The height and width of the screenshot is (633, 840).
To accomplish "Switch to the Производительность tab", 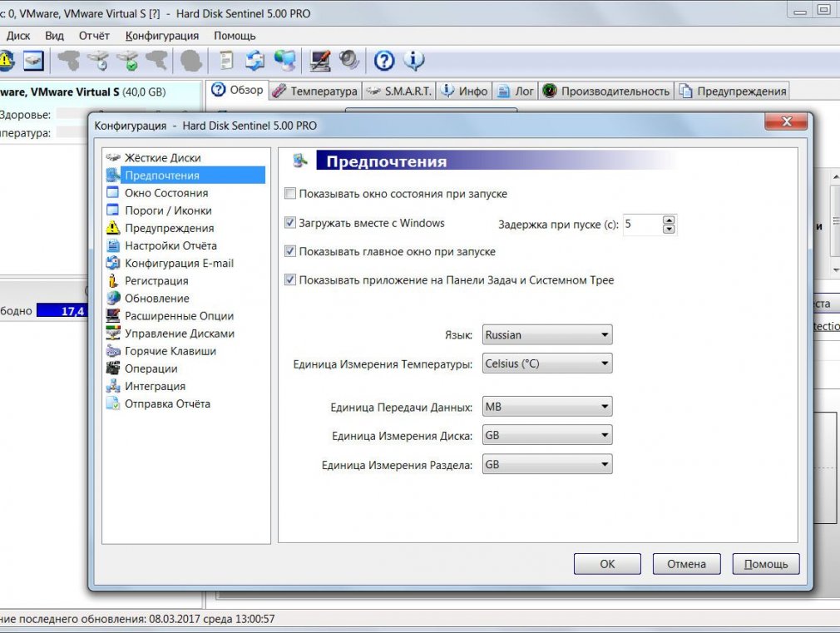I will pyautogui.click(x=606, y=91).
